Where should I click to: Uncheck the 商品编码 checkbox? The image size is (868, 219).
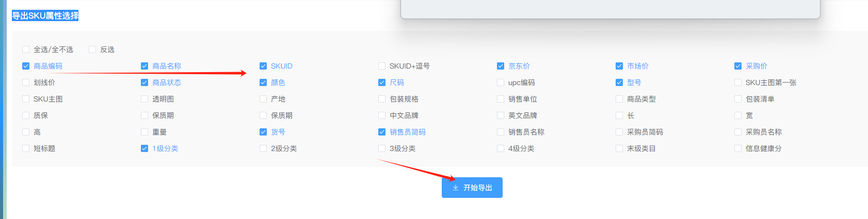[26, 66]
